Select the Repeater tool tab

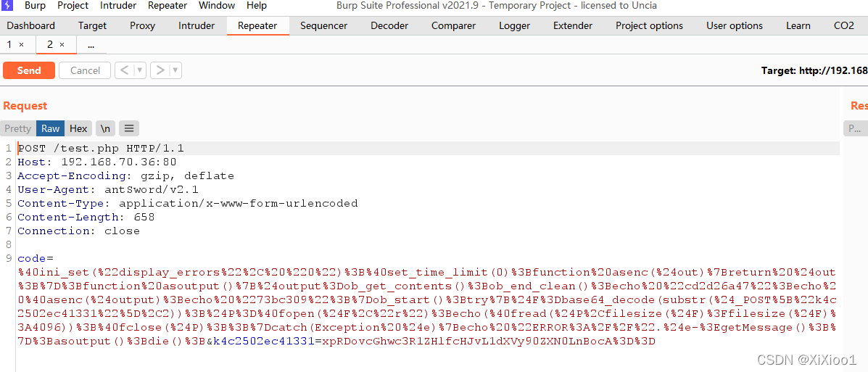(x=257, y=25)
